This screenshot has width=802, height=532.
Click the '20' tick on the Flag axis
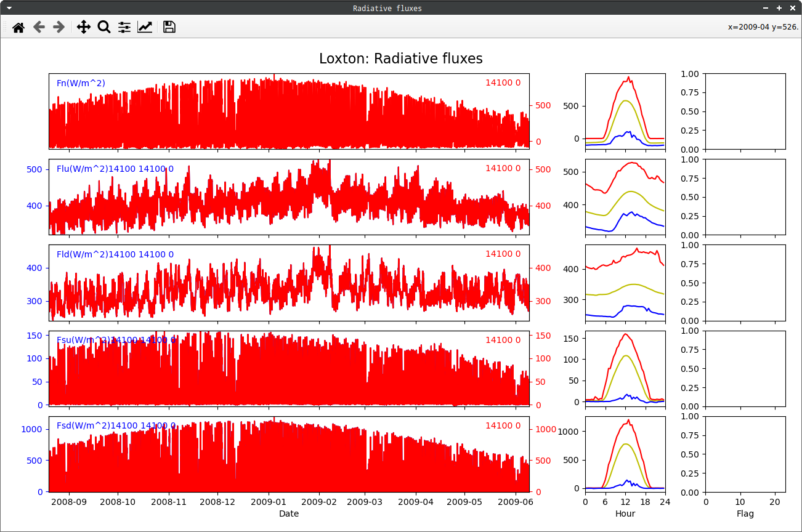tap(775, 502)
